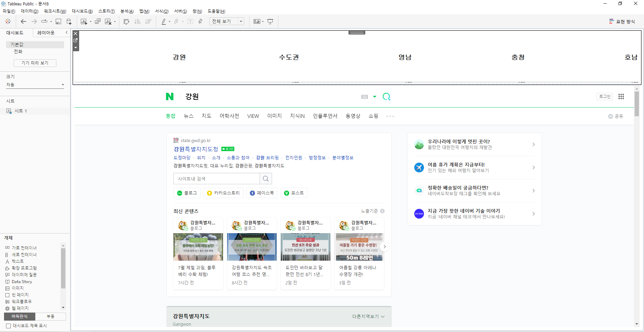
Task: Switch to the 레이아웃 tab
Action: coord(46,33)
